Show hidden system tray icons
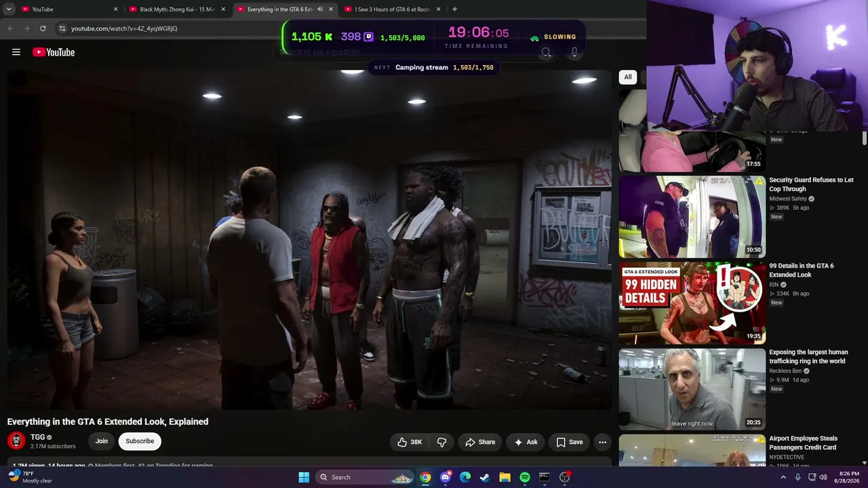868x488 pixels. (x=783, y=477)
